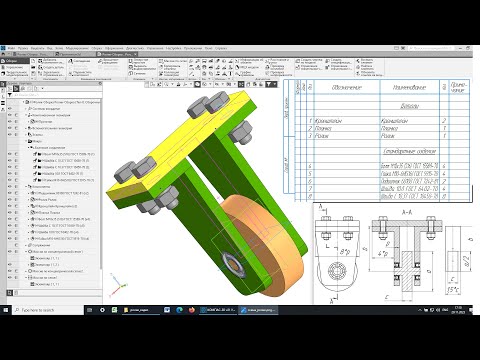Click the black funnel filter icon in view toolbar
Viewport: 480px width, 360px height.
pyautogui.click(x=268, y=85)
